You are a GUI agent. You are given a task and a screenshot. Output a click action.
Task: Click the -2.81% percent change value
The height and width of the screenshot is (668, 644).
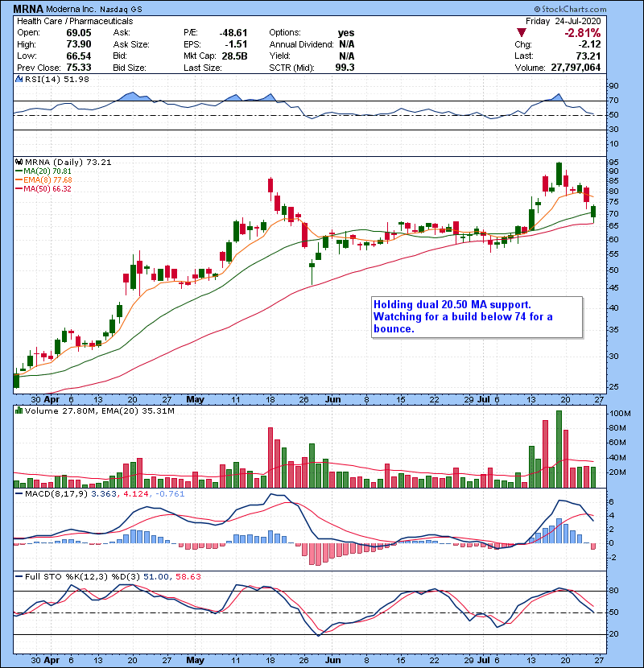(x=582, y=33)
